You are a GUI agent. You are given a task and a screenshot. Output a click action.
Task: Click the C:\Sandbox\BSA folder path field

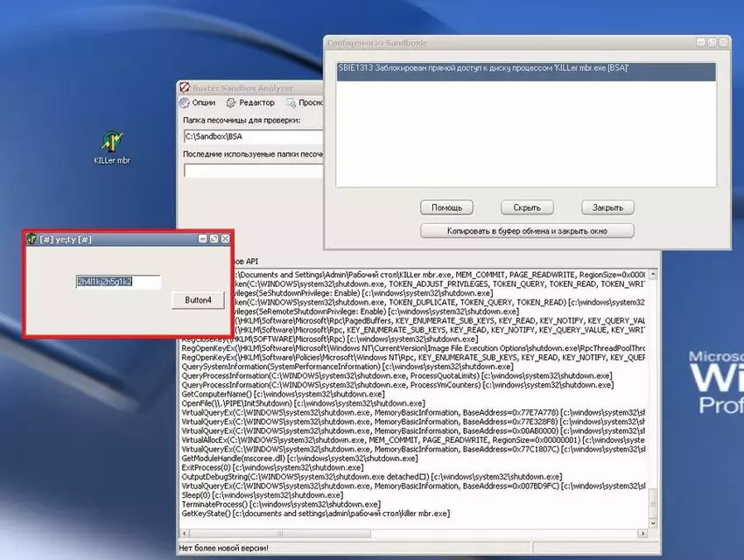pos(253,136)
